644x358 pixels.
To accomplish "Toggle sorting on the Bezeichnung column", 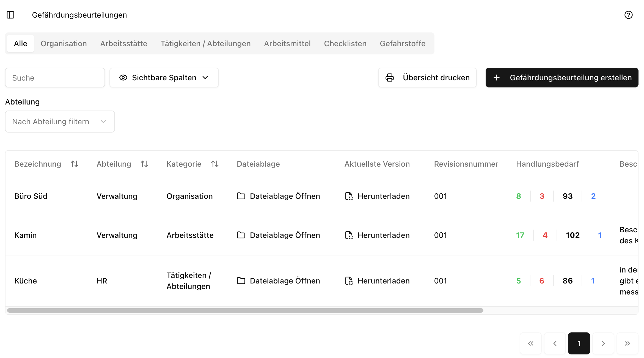I will click(74, 164).
